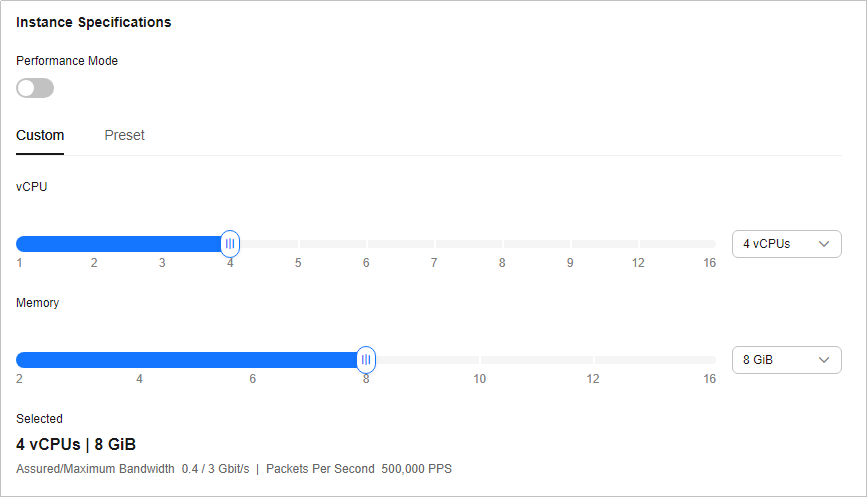Set vCPU slider to mark 6
Viewport: 867px width, 497px height.
coord(366,243)
